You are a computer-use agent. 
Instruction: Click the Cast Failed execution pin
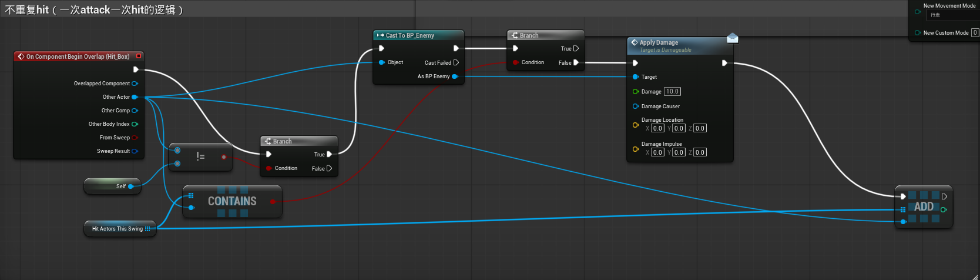pos(456,62)
